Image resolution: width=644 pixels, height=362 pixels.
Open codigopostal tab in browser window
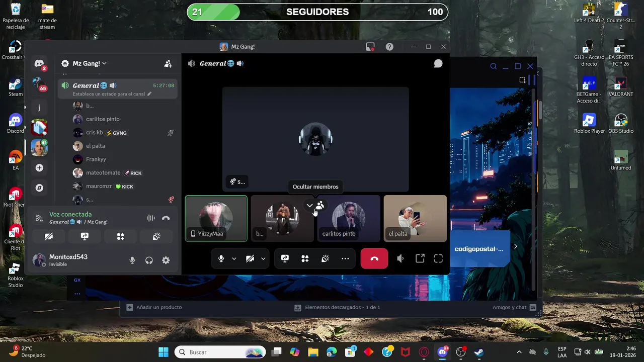(x=479, y=248)
